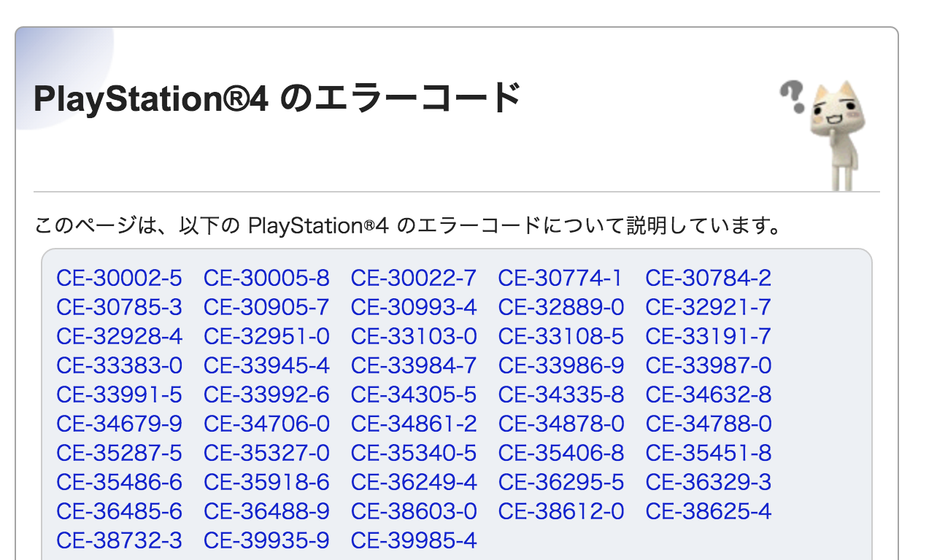The width and height of the screenshot is (937, 560).
Task: Open the CE-35406-8 entry
Action: click(561, 453)
